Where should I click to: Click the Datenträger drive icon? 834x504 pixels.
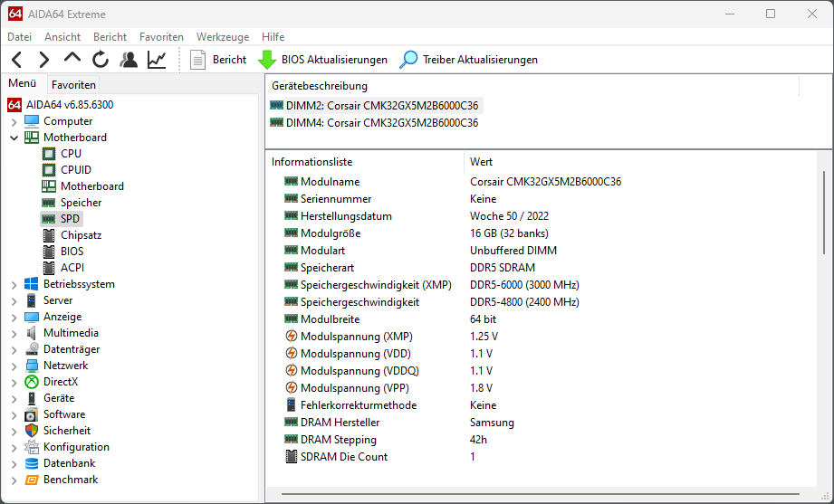click(x=32, y=349)
